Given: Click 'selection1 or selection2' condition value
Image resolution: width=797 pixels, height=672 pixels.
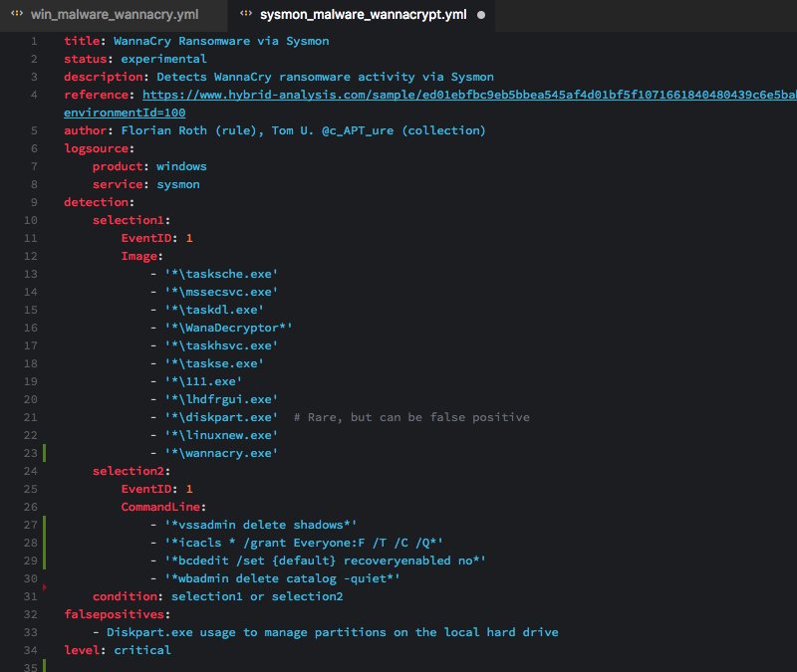Looking at the screenshot, I should [x=257, y=596].
